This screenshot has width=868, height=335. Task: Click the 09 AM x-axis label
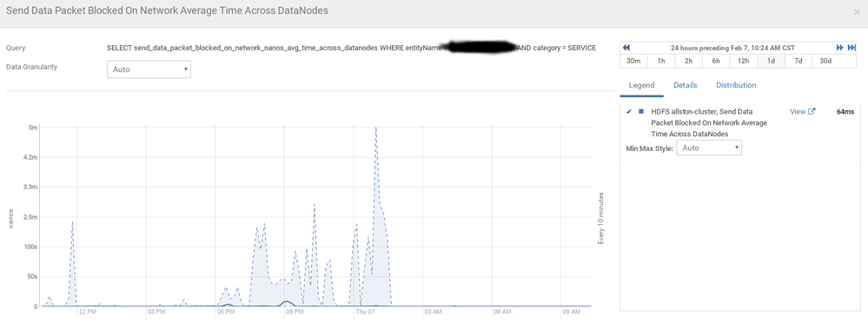pos(572,312)
